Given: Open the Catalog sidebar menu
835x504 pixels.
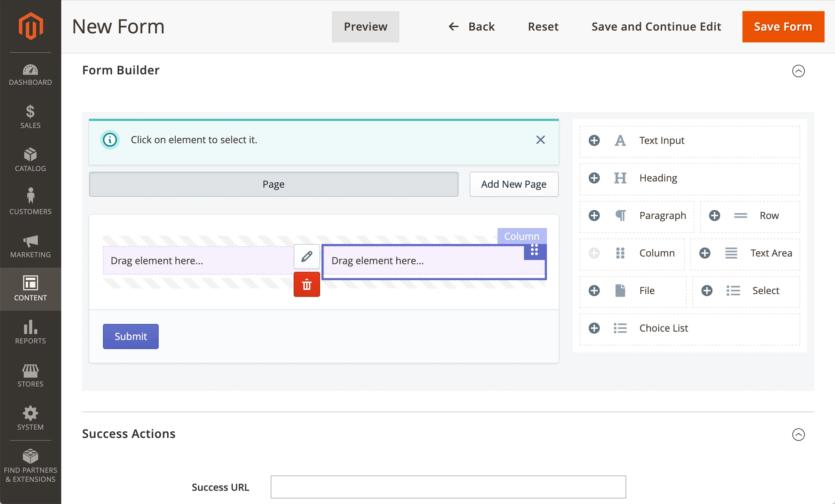Looking at the screenshot, I should point(31,160).
